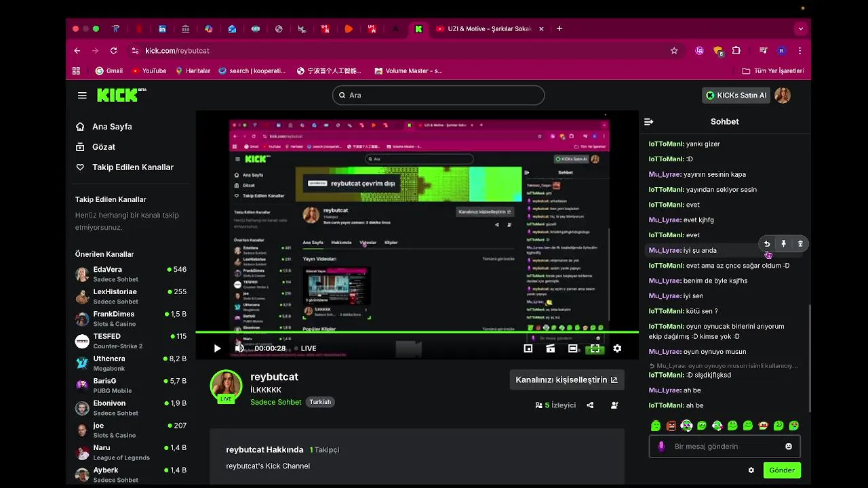The height and width of the screenshot is (488, 868).
Task: Play the stream video
Action: 217,348
